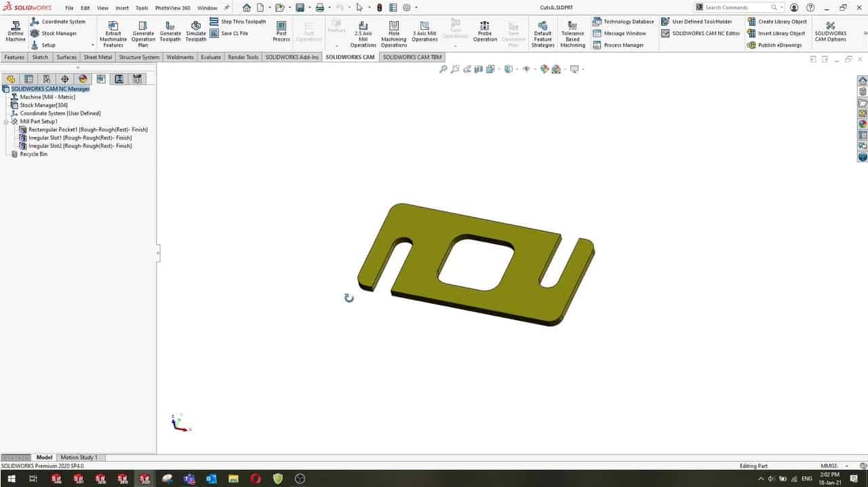
Task: Open the Insert menu
Action: tap(122, 8)
